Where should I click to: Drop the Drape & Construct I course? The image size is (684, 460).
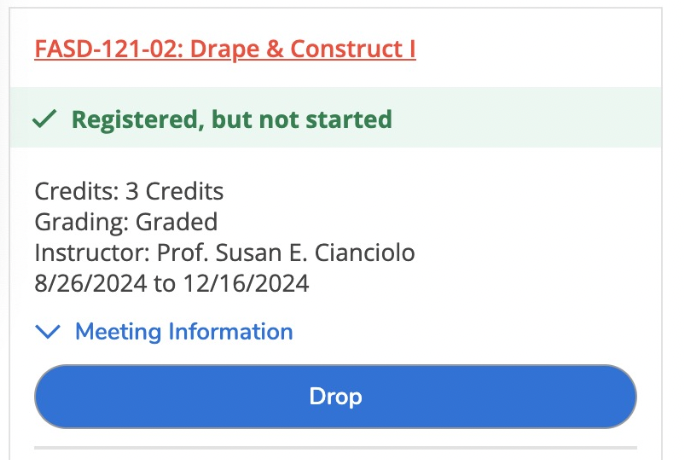[335, 396]
